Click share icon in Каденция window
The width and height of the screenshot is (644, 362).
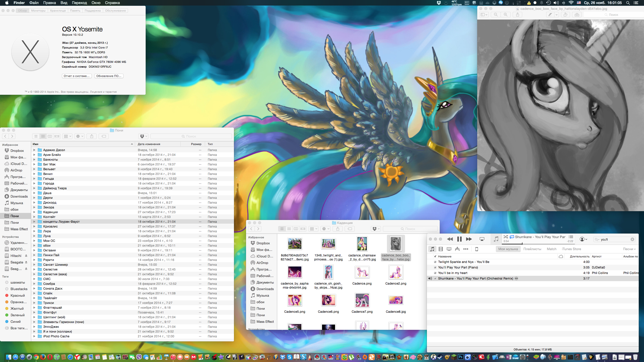pos(338,229)
